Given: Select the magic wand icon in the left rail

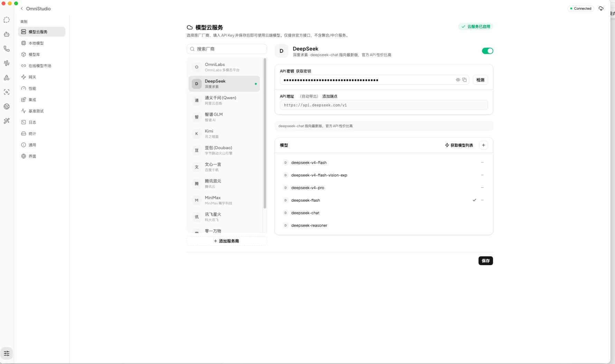Looking at the screenshot, I should click(7, 121).
